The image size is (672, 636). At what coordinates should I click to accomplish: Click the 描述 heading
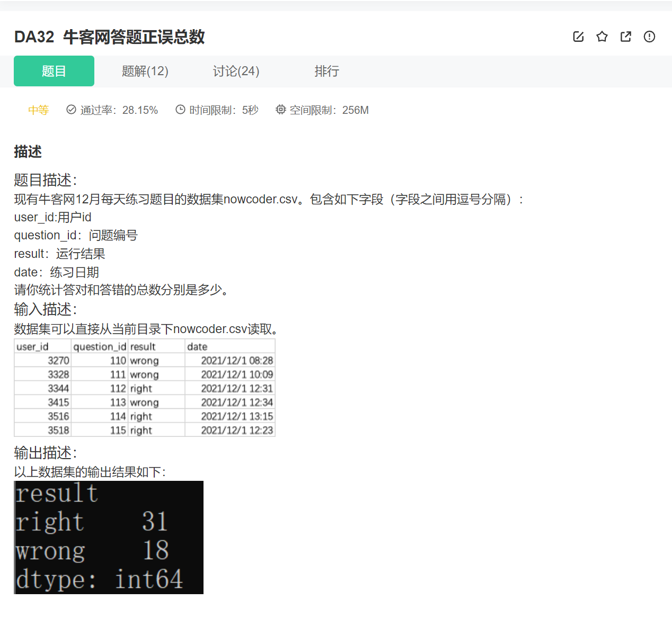[28, 152]
